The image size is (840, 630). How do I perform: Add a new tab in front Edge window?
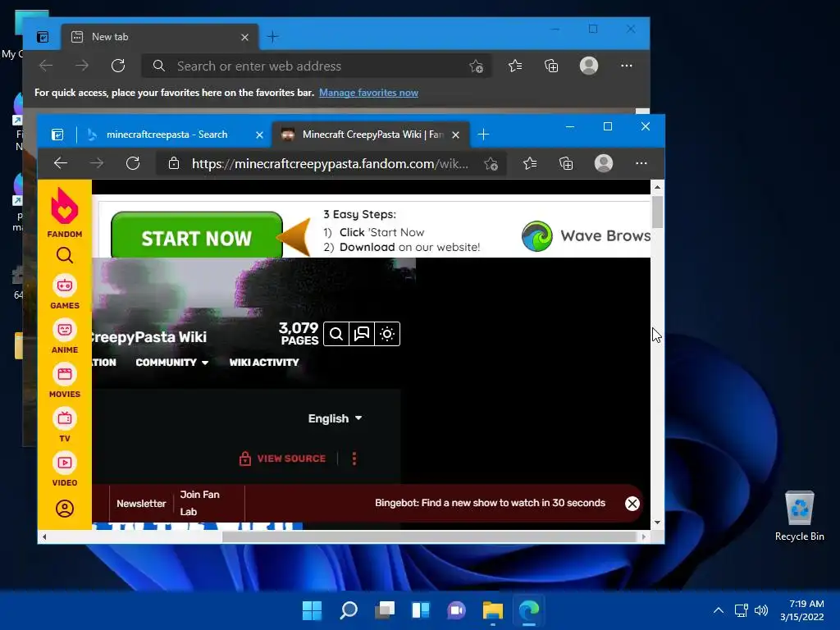tap(483, 135)
